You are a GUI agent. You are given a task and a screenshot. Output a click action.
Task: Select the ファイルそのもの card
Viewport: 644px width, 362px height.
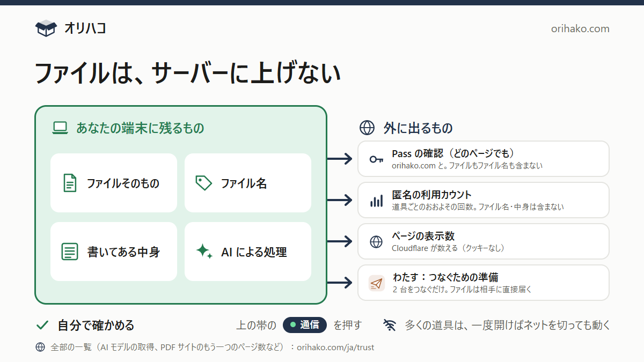pos(114,183)
